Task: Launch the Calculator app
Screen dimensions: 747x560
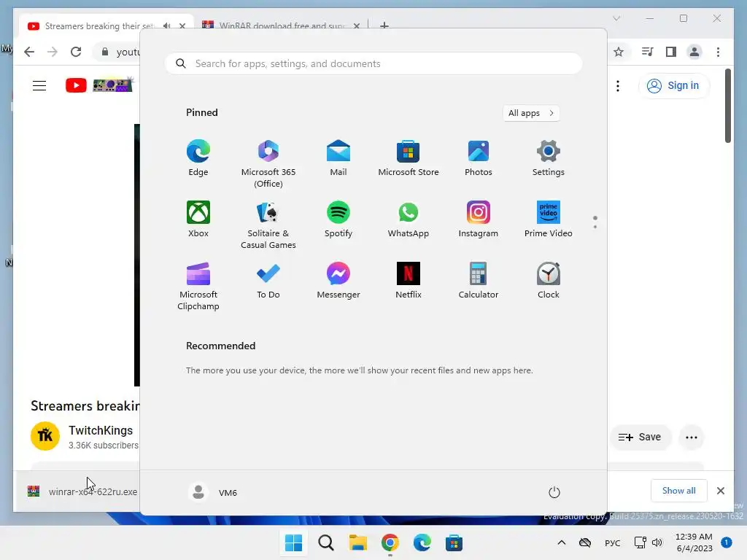Action: 479,281
